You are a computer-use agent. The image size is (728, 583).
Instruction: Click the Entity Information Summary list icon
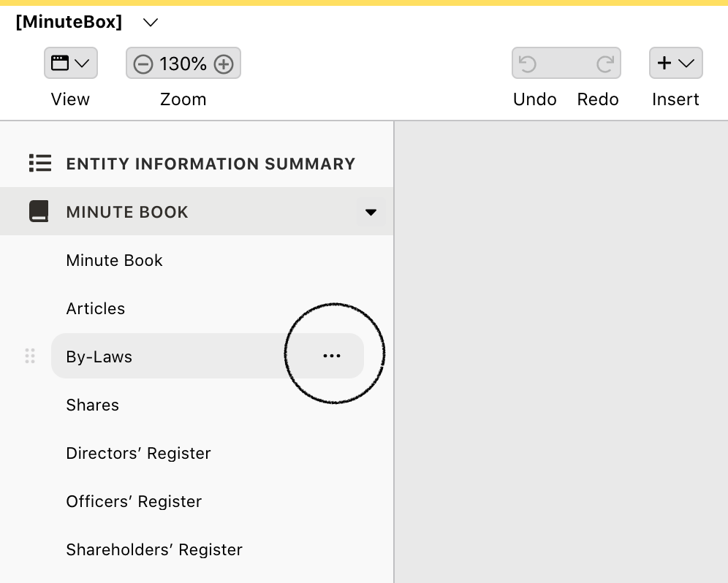(40, 163)
